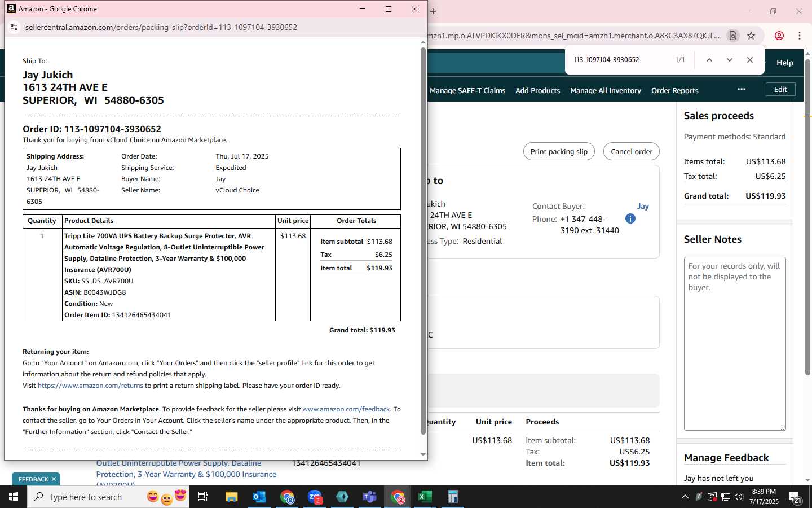Viewport: 812px width, 508px height.
Task: Click the Edit button in navigation bar
Action: click(780, 89)
